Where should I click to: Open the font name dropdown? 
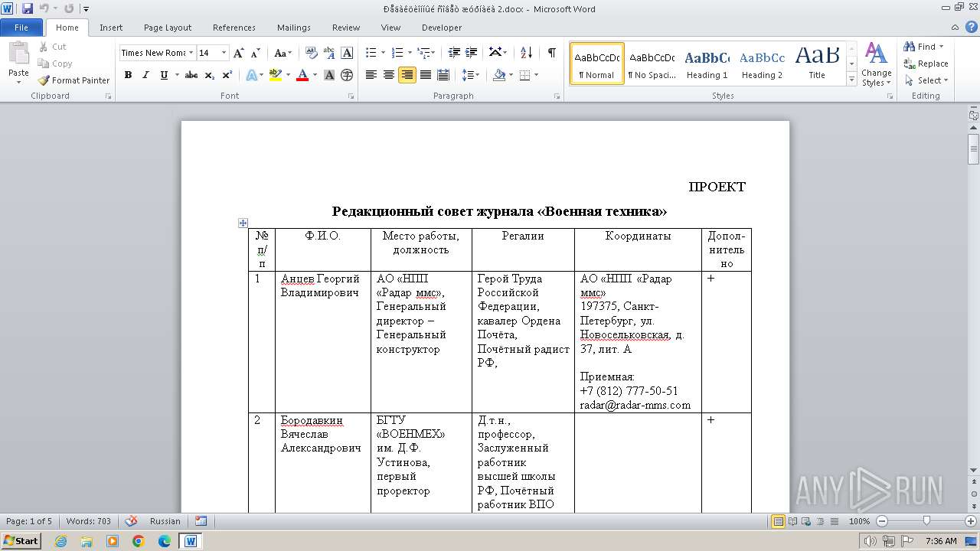point(190,53)
